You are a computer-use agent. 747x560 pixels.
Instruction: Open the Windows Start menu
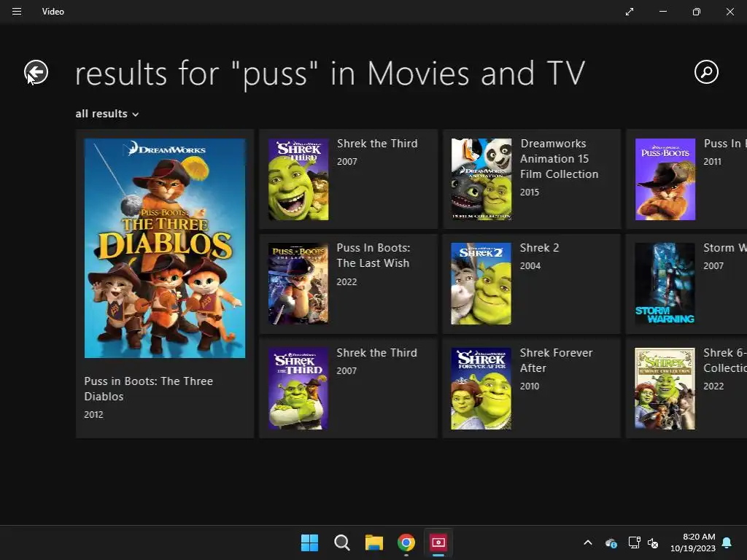coord(309,542)
